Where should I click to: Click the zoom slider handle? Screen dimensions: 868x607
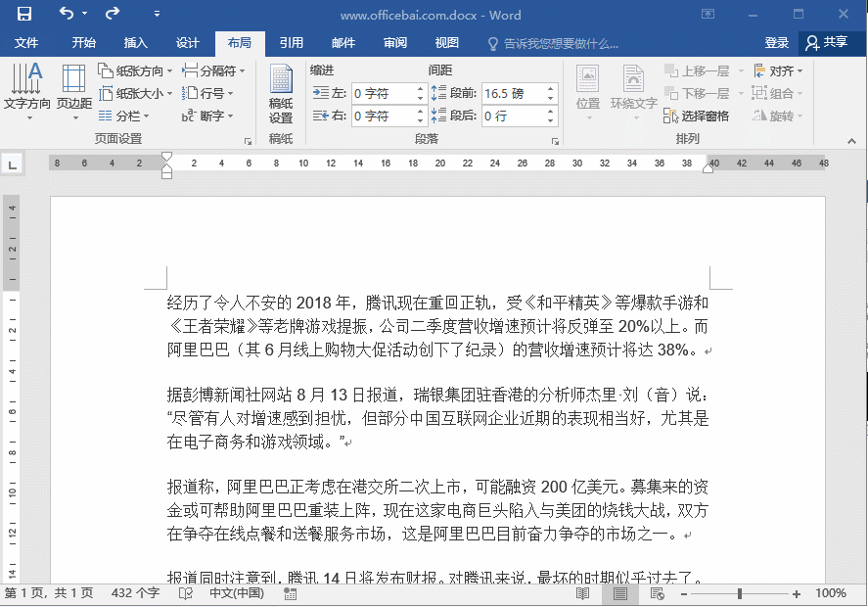pos(740,593)
